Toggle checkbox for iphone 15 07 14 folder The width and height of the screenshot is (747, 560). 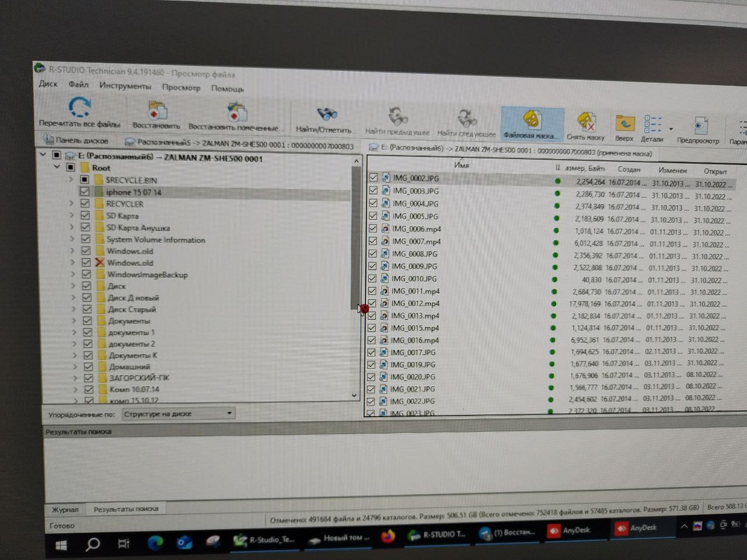tap(85, 191)
